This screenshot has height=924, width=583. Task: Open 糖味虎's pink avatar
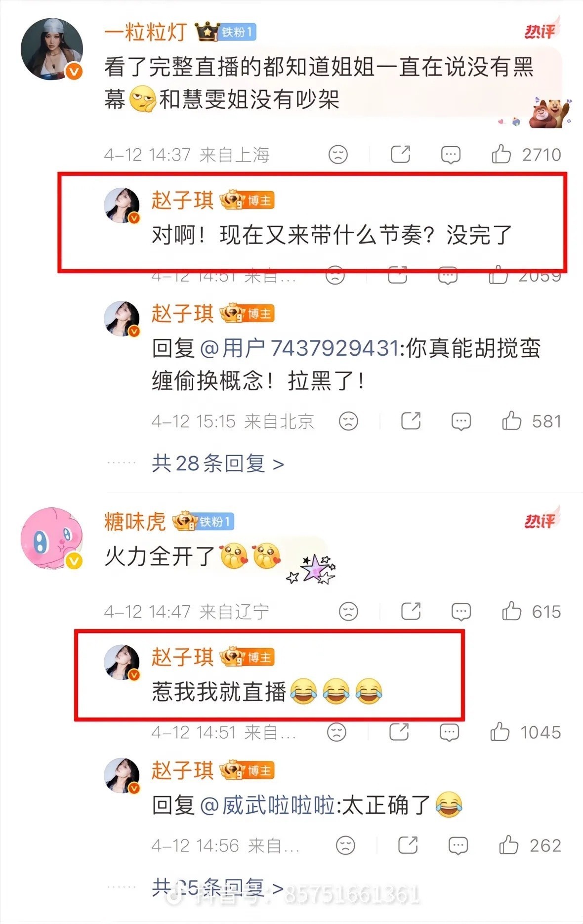tap(52, 539)
